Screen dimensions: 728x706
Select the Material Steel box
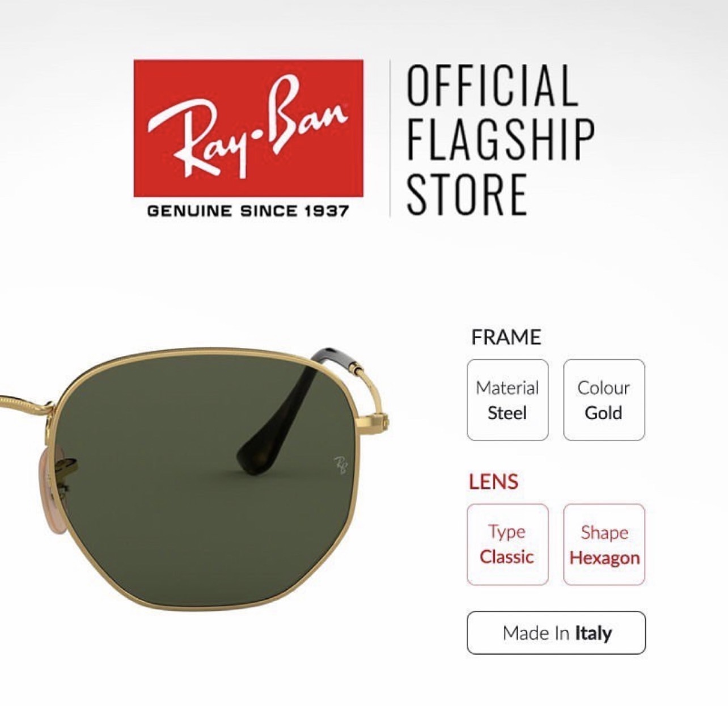[507, 400]
